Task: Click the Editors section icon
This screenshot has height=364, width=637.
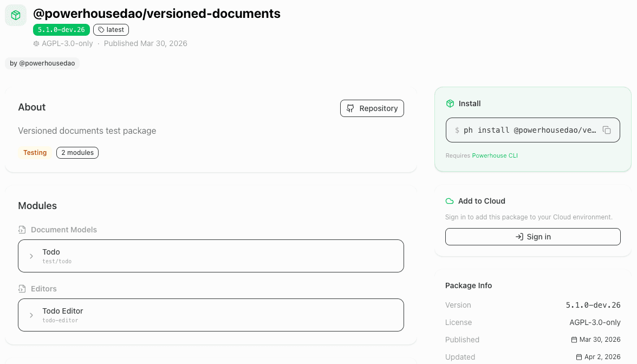Action: [22, 289]
